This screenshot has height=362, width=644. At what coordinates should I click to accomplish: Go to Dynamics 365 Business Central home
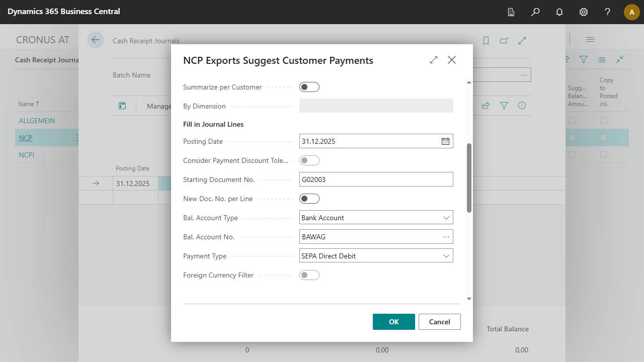pos(64,12)
